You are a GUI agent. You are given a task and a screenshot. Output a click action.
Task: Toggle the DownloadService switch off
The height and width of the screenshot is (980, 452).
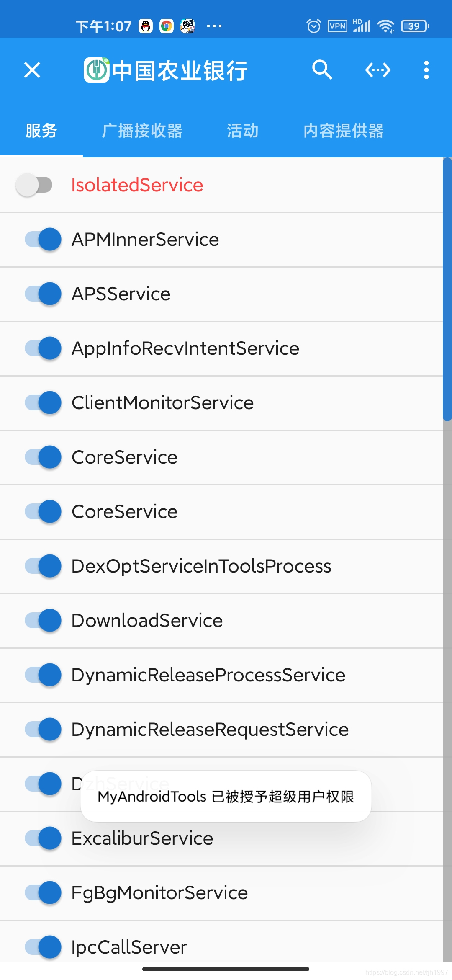click(43, 620)
